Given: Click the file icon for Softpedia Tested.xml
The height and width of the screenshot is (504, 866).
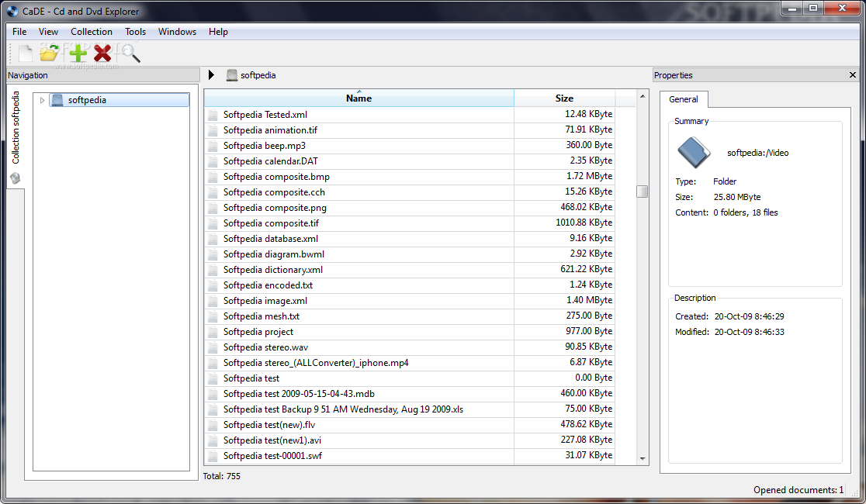Looking at the screenshot, I should (213, 115).
